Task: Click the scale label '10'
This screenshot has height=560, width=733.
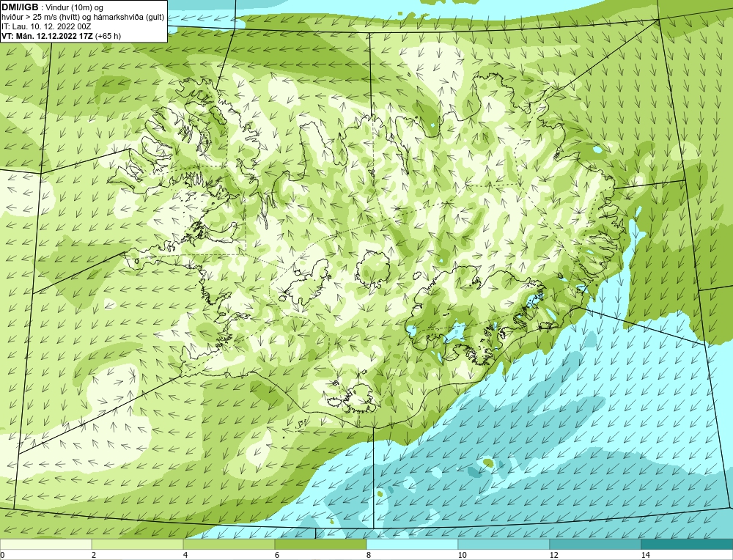Action: (463, 555)
